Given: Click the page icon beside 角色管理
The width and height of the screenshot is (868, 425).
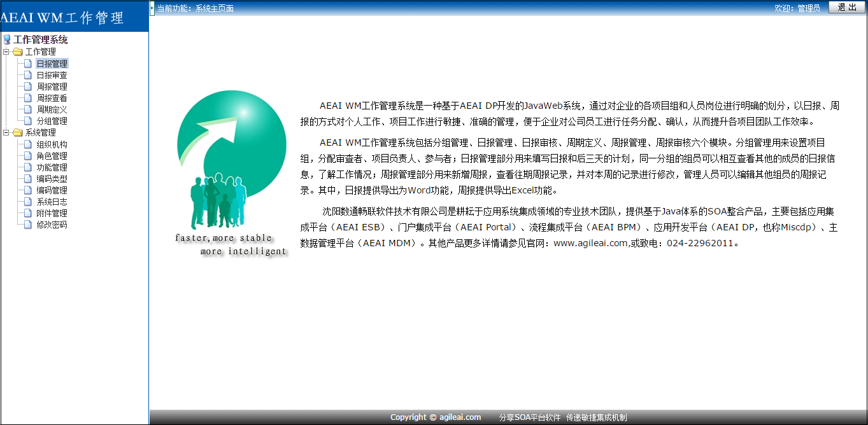Looking at the screenshot, I should tap(28, 156).
